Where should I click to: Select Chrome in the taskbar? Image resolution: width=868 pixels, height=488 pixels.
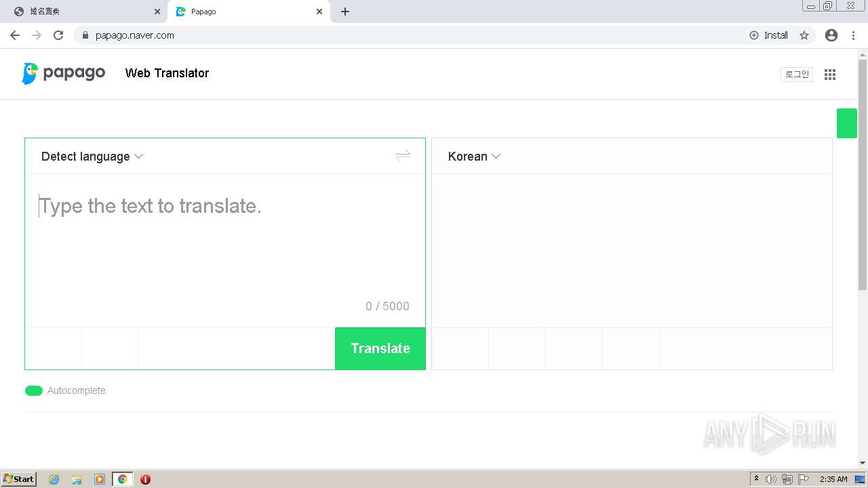tap(122, 479)
